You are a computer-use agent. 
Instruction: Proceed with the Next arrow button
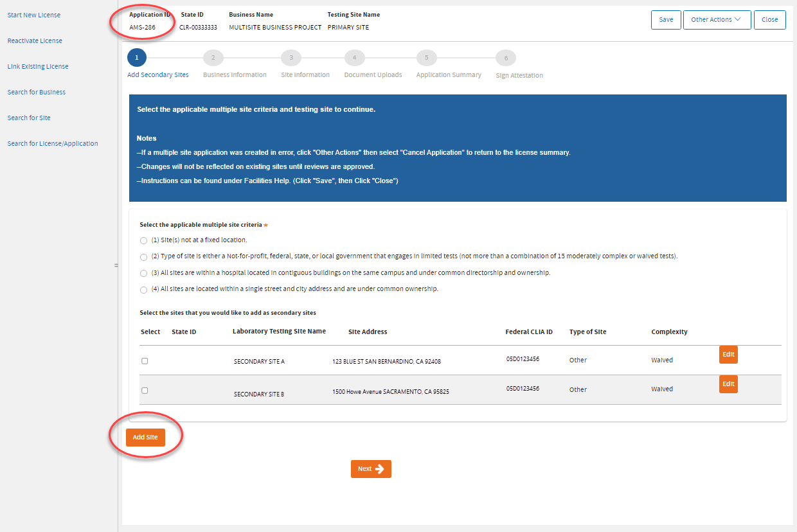371,469
